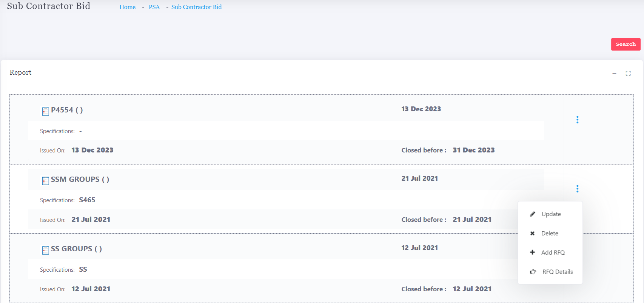Click the document icon beside SS GROUPS
The height and width of the screenshot is (303, 644).
(x=45, y=250)
